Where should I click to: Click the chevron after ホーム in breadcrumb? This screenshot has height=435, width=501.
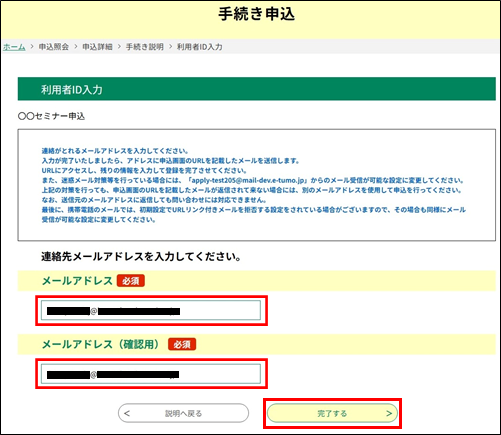click(x=32, y=47)
